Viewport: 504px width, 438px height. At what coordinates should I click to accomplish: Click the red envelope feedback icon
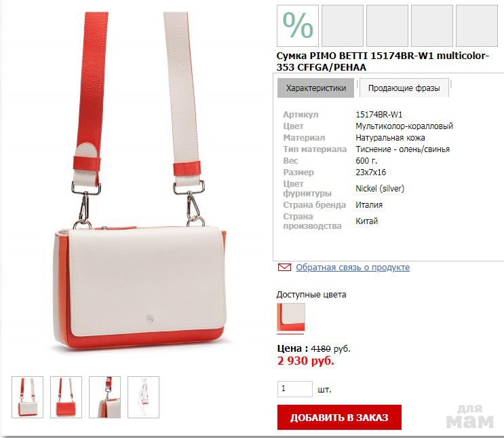[x=284, y=267]
